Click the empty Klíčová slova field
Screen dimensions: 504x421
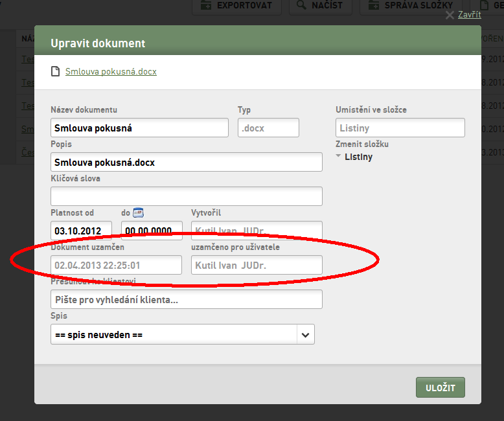click(187, 196)
